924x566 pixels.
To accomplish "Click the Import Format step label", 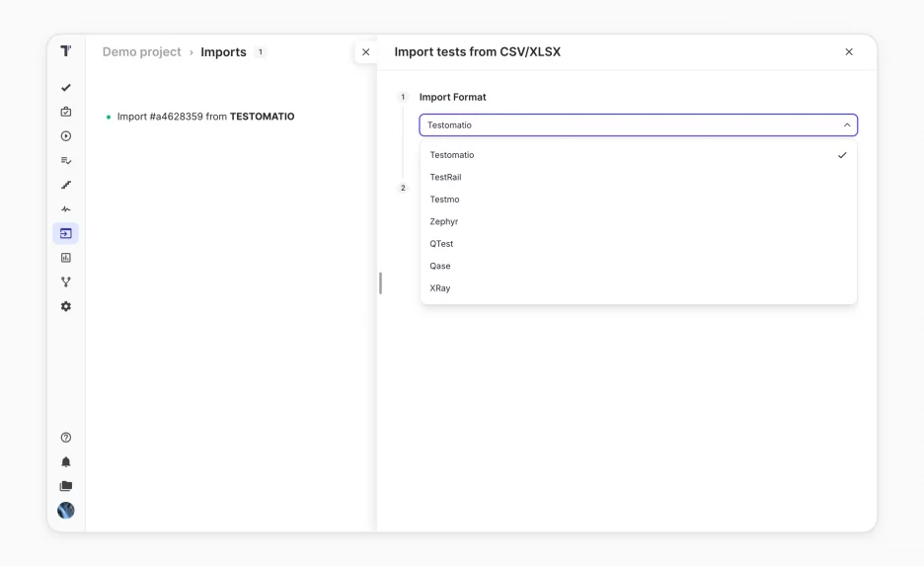I will (x=452, y=97).
